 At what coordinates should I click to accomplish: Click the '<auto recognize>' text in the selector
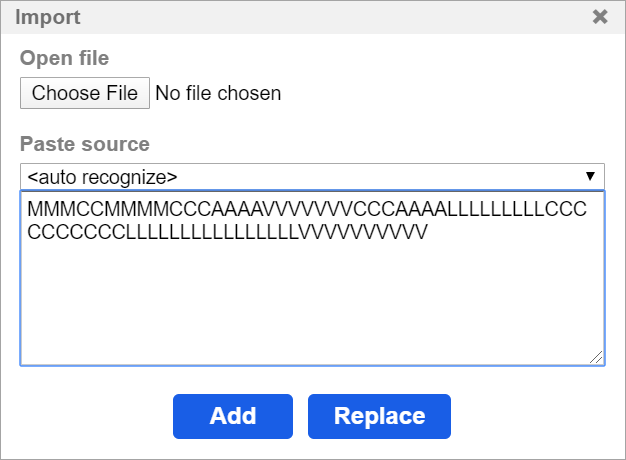point(103,177)
